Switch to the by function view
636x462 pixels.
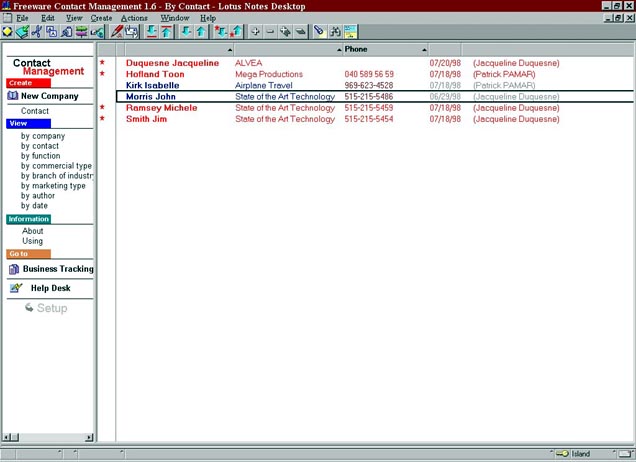[41, 156]
